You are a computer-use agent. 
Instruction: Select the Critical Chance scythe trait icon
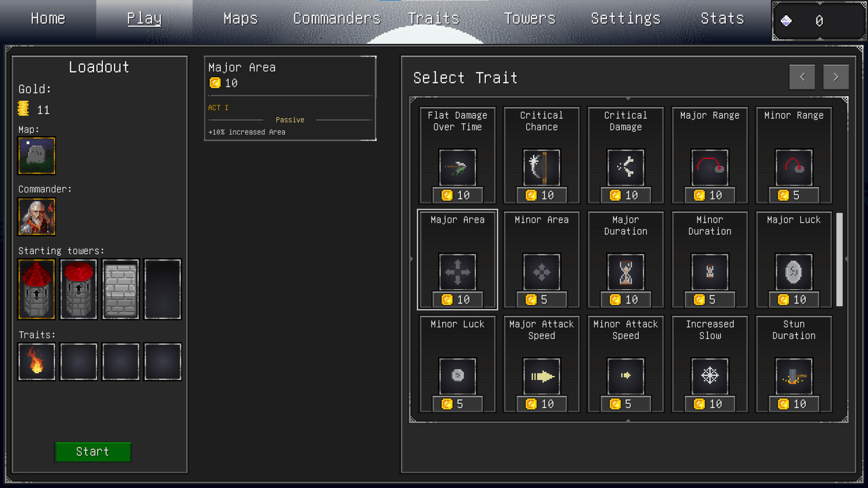click(541, 168)
